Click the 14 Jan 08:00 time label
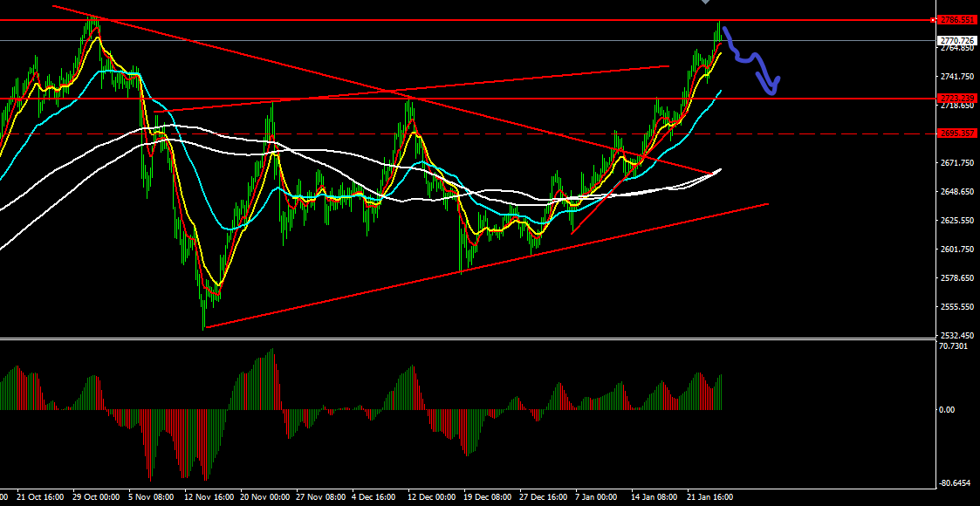Viewport: 980px width, 506px height. coord(654,497)
